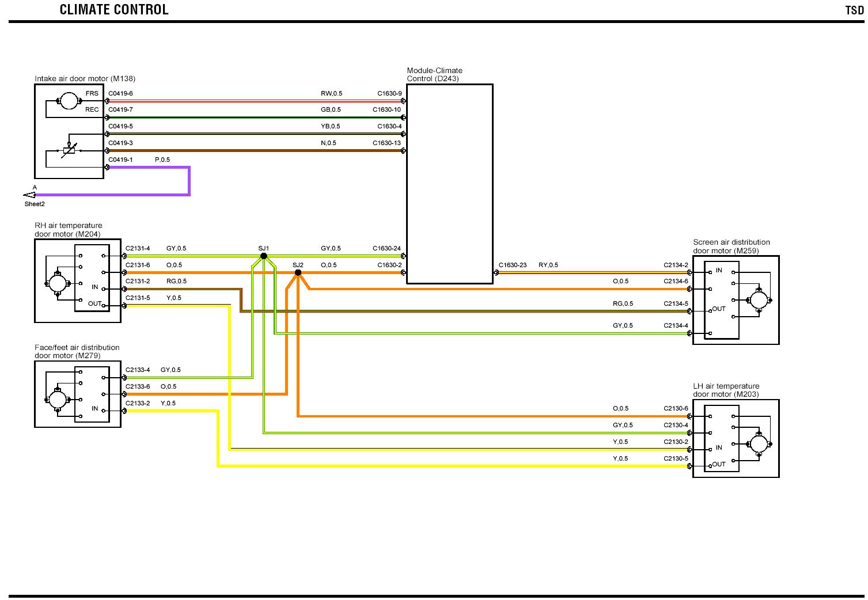Click the CLIMATE CONTROL page title
Viewport: 868px width, 600px height.
pyautogui.click(x=114, y=10)
